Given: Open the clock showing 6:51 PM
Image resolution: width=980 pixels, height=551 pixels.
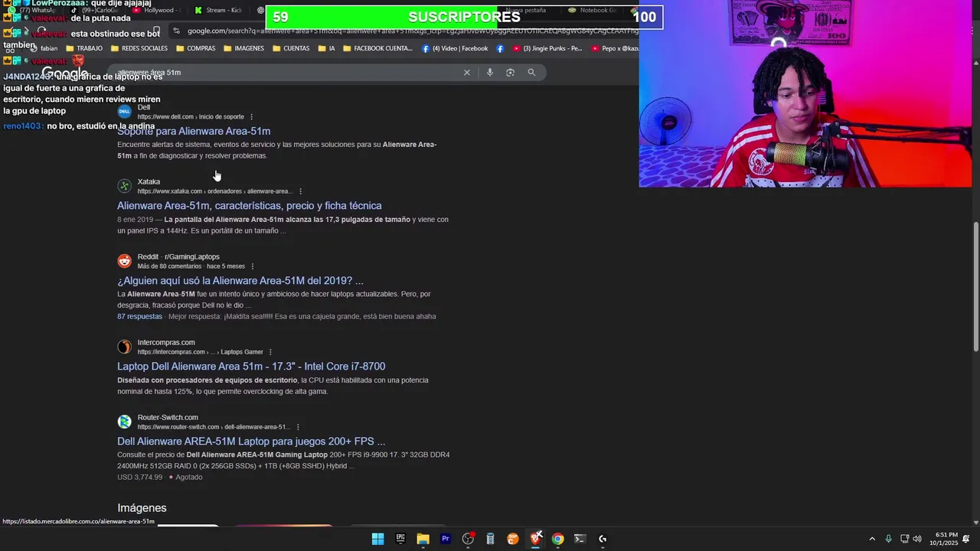Looking at the screenshot, I should [x=946, y=539].
